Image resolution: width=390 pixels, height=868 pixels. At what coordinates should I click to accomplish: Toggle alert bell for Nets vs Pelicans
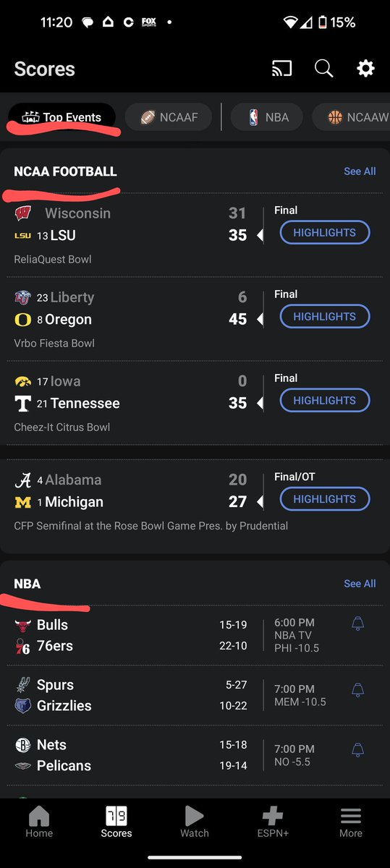[357, 750]
